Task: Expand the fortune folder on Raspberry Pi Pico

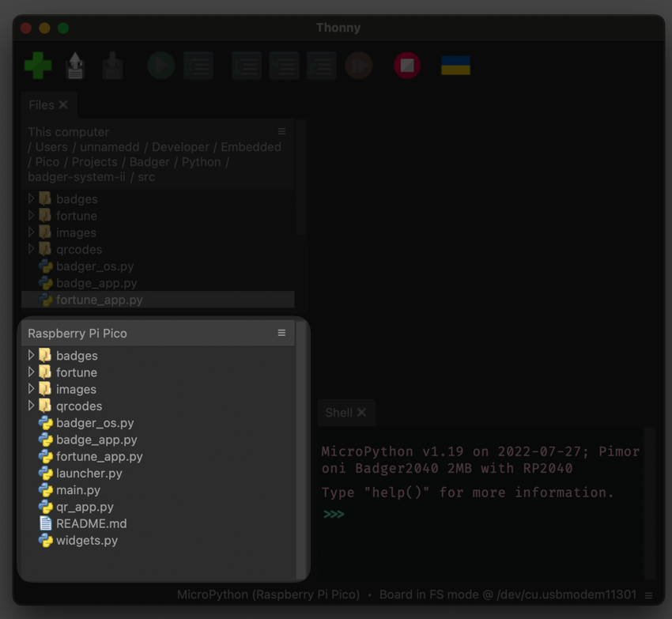Action: [x=31, y=372]
